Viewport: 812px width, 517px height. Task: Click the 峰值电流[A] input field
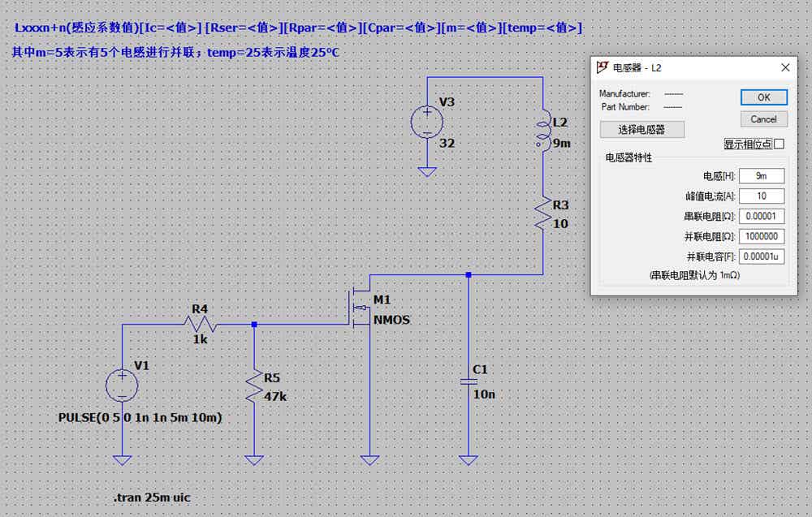pos(762,196)
